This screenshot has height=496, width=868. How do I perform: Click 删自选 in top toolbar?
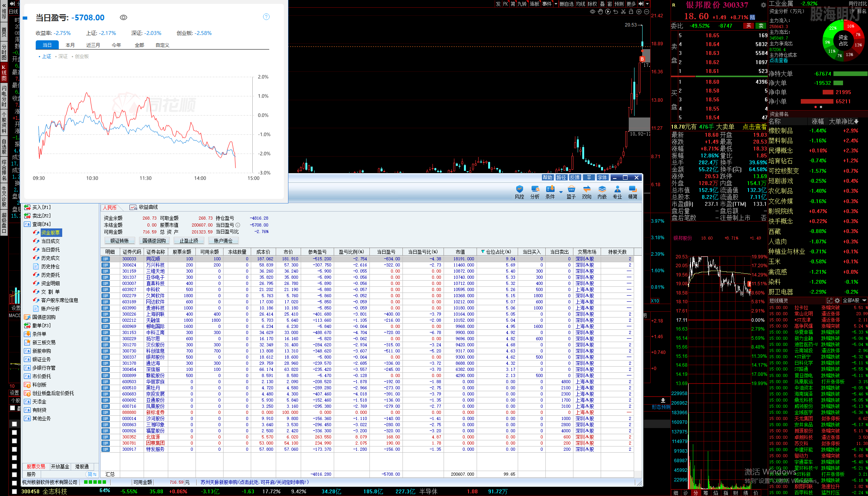567,4
